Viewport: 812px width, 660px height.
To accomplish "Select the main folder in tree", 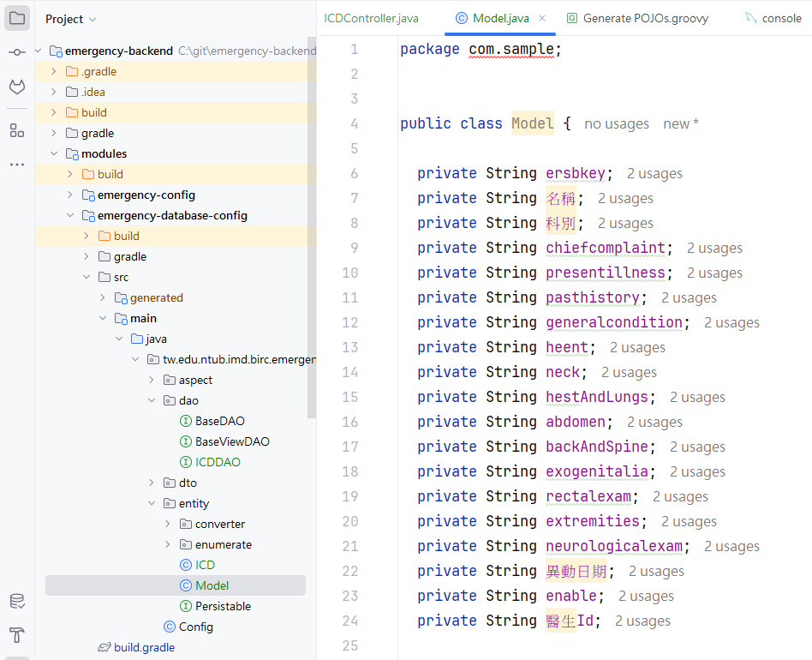I will click(x=143, y=319).
